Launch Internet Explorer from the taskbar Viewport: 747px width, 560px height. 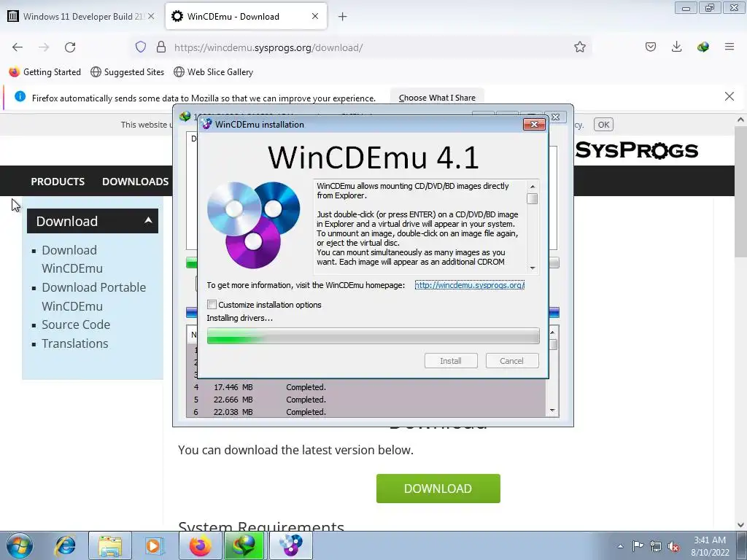(x=66, y=545)
